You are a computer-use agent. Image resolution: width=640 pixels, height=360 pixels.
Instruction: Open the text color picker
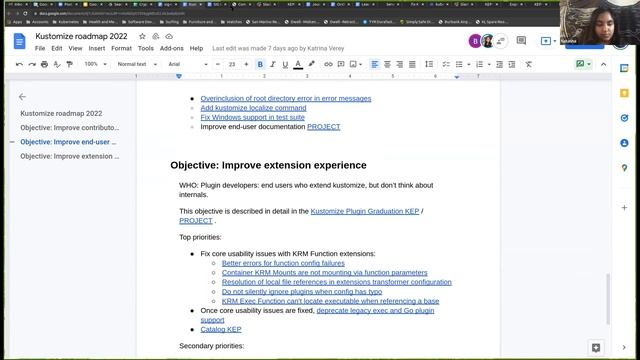(298, 64)
